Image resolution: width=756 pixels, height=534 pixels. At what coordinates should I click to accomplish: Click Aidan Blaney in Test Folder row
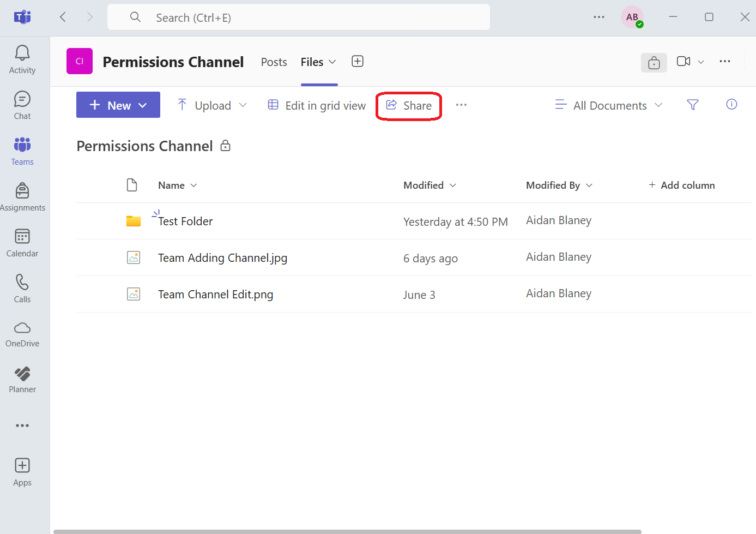559,220
